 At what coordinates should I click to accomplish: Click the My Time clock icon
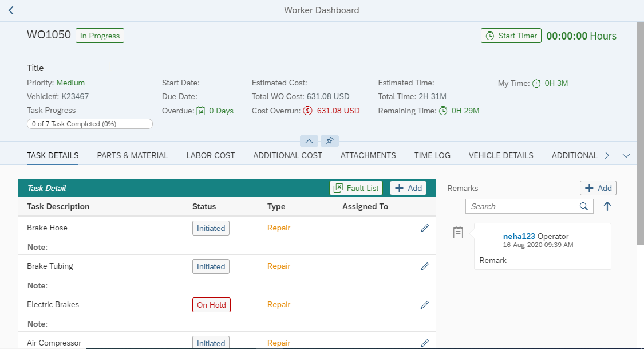pos(536,83)
